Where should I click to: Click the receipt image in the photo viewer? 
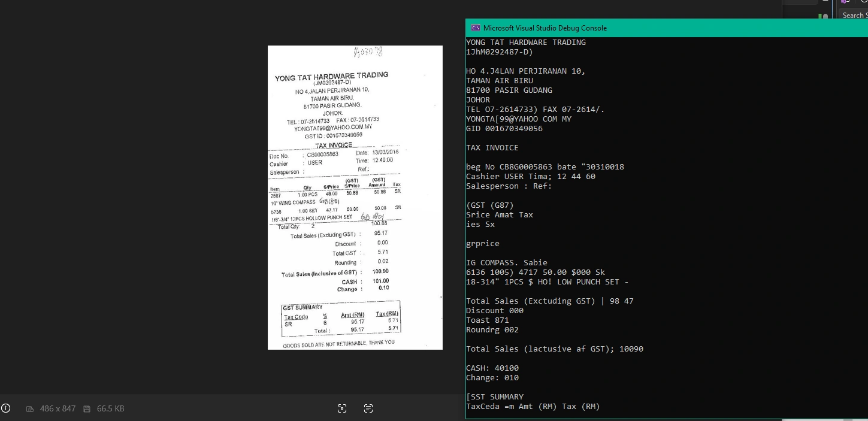[355, 198]
